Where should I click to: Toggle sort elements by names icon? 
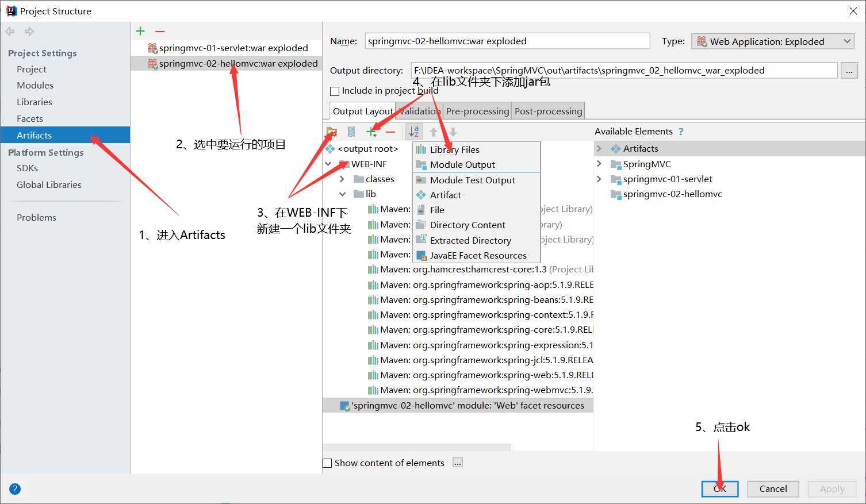tap(414, 132)
